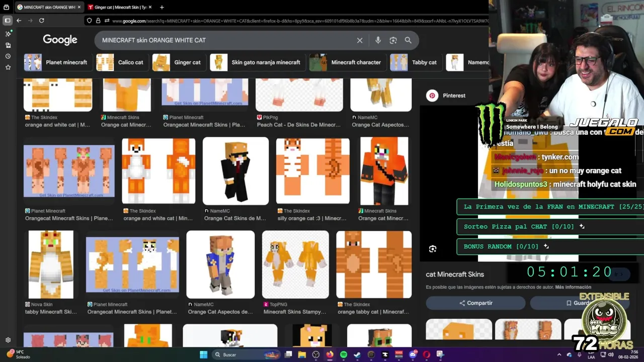The width and height of the screenshot is (644, 362).
Task: Open the AI chatbot sparkle sidebar icon
Action: (x=8, y=34)
